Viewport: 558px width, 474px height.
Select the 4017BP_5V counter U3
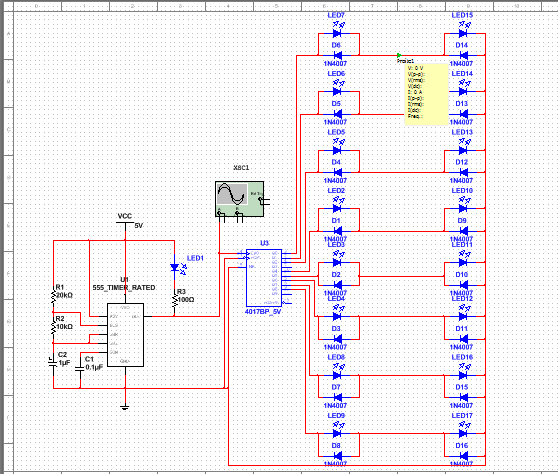pyautogui.click(x=264, y=278)
